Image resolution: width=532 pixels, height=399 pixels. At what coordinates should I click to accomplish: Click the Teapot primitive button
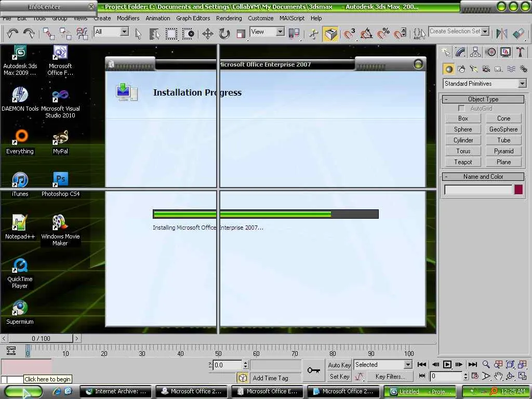tap(463, 162)
